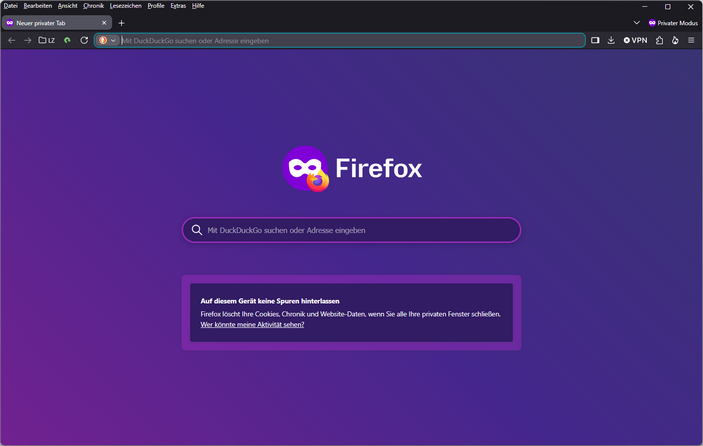703x446 pixels.
Task: Reload the current page
Action: 84,40
